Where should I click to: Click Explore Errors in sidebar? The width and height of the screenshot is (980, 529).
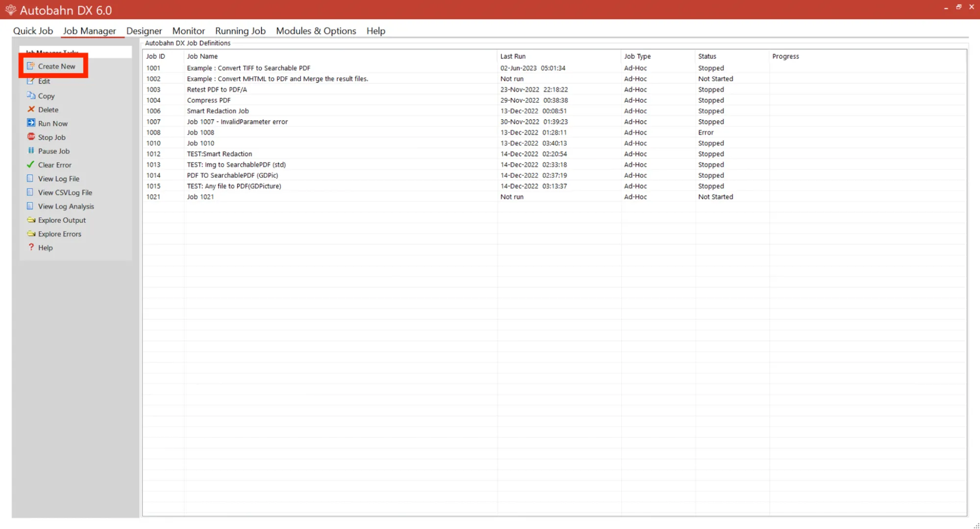click(59, 234)
